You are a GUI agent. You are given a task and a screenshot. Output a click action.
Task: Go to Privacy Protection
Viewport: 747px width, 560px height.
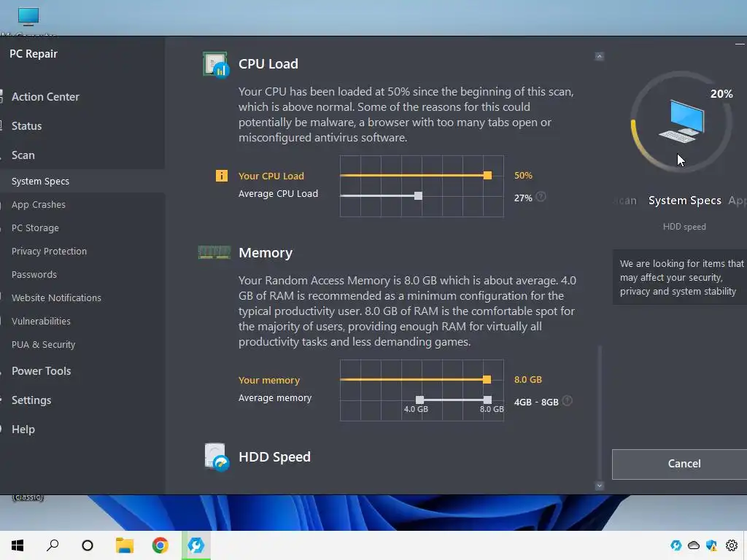(49, 251)
